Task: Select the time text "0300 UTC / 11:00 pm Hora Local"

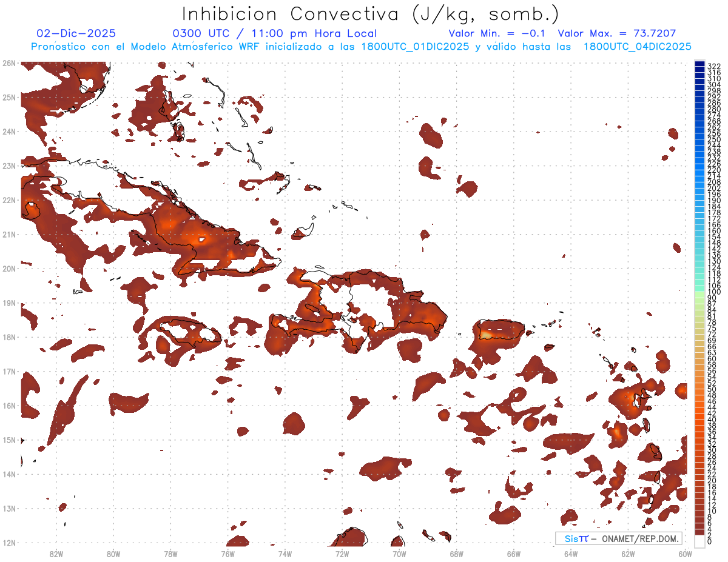Action: (x=274, y=33)
